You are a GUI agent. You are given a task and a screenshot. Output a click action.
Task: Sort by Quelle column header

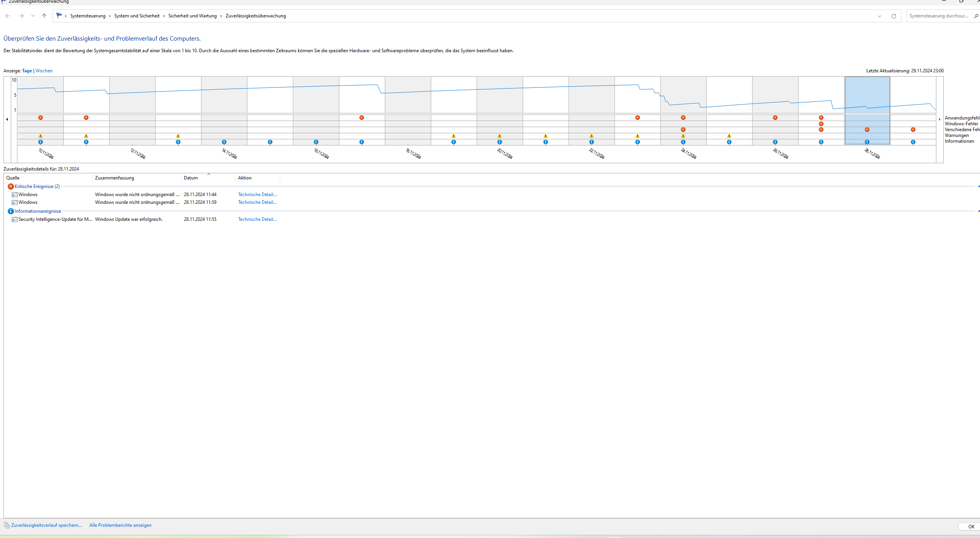pos(48,178)
